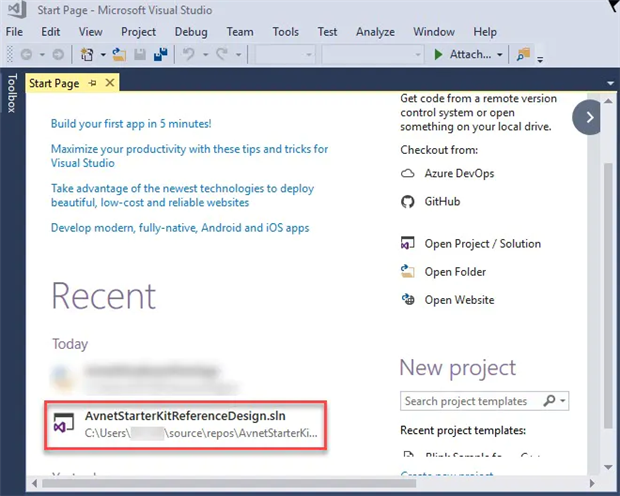Click the Find in Files toolbar icon
The width and height of the screenshot is (620, 496).
pos(523,55)
